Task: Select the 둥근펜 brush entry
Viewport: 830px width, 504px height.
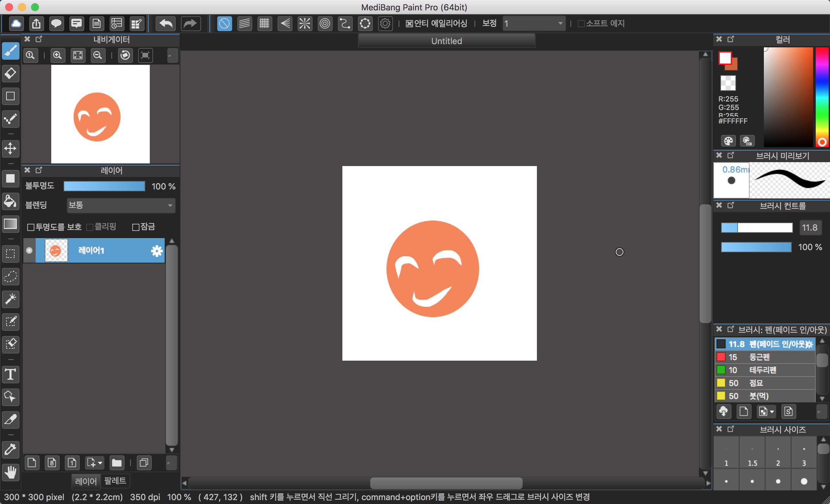Action: (x=759, y=357)
